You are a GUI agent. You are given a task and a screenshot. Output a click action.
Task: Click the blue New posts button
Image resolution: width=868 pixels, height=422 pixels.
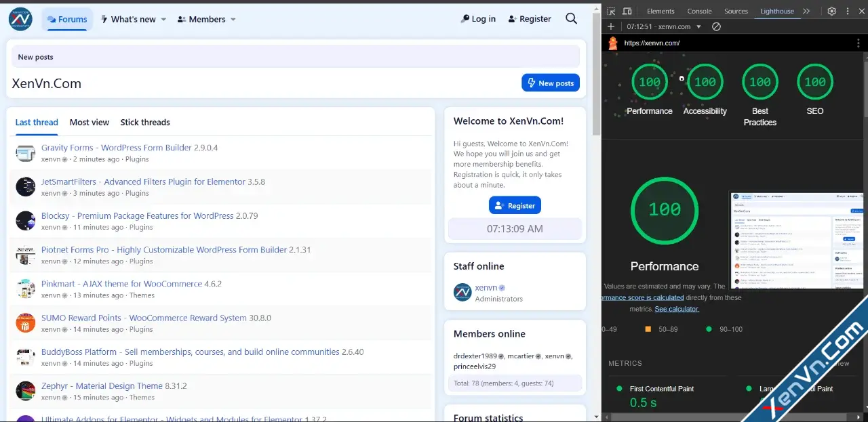click(x=550, y=83)
